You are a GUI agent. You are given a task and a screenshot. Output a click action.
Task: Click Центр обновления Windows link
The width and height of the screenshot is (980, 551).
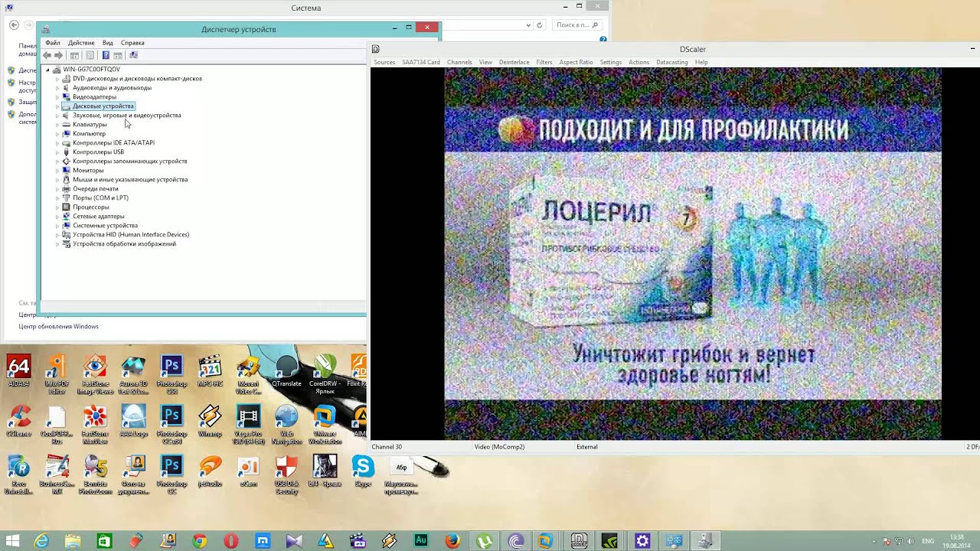(x=59, y=327)
